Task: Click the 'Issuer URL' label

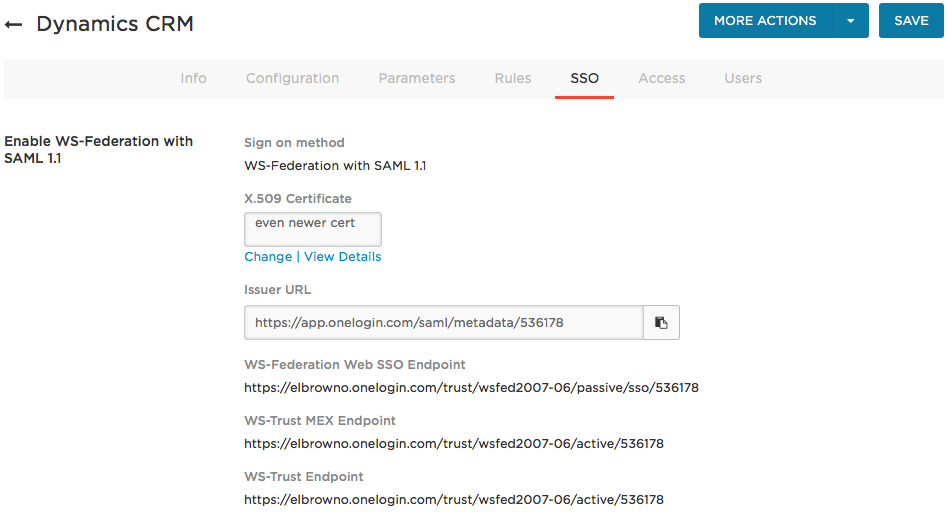Action: point(277,290)
